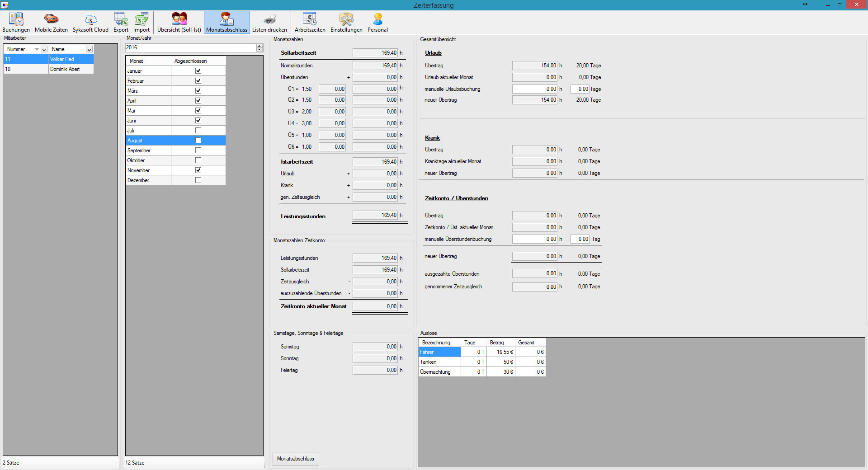Click the manuelle Urlaubsbuchung hours field
868x470 pixels.
534,89
